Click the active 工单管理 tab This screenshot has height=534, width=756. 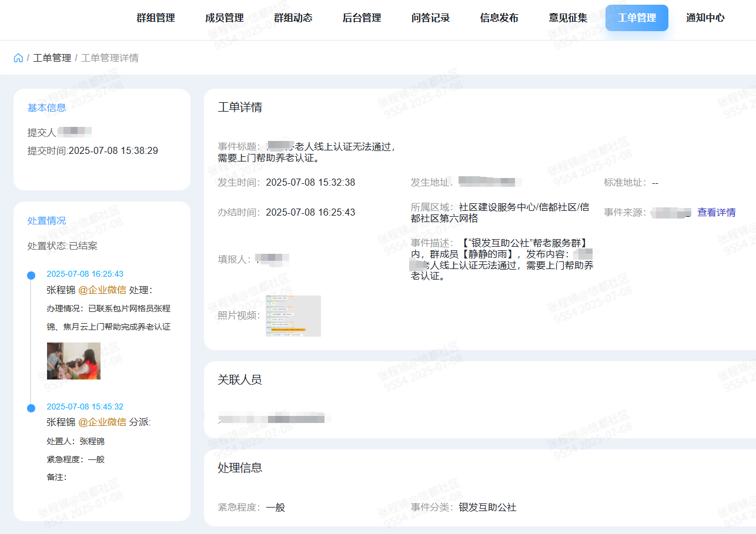tap(637, 18)
